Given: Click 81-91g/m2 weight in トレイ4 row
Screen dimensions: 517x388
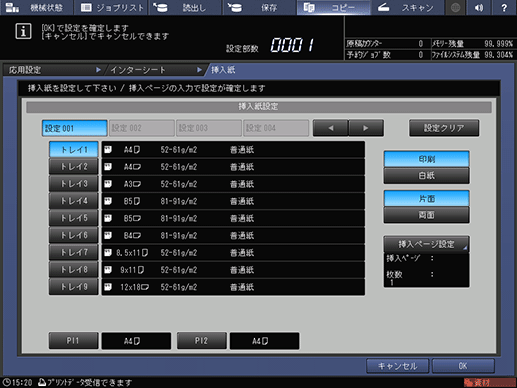Looking at the screenshot, I should 179,201.
